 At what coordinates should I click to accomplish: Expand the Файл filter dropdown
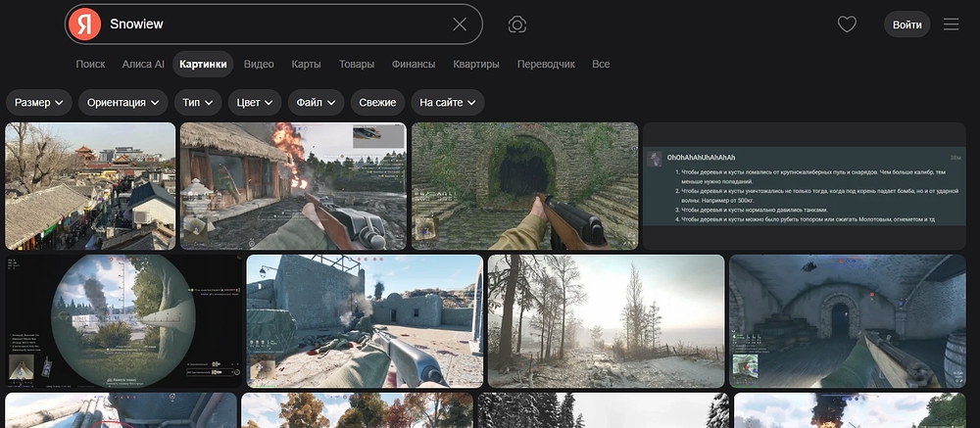pos(316,103)
